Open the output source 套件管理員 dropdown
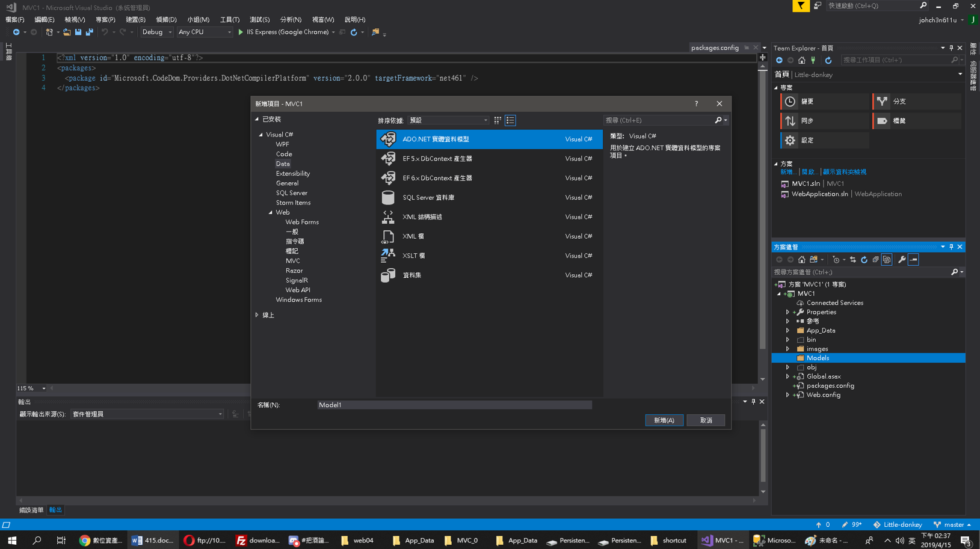Viewport: 980px width, 549px height. click(147, 414)
